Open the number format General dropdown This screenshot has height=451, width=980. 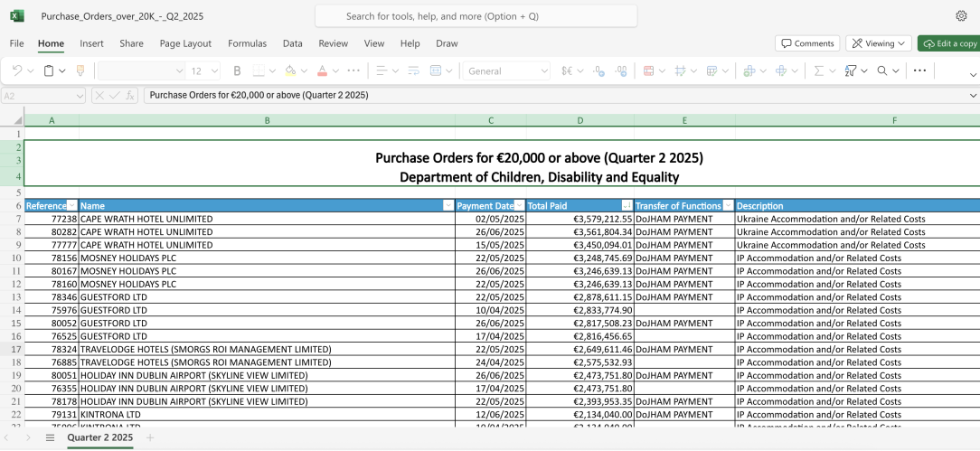point(544,70)
